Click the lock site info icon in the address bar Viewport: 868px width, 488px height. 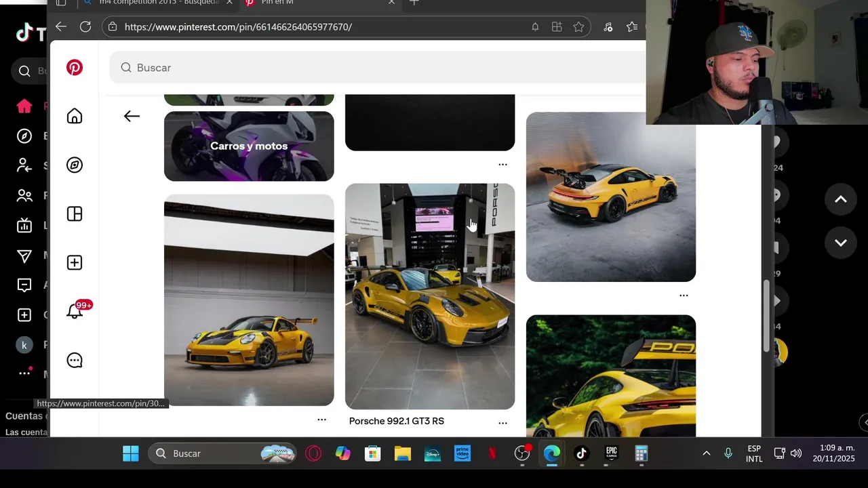point(113,26)
